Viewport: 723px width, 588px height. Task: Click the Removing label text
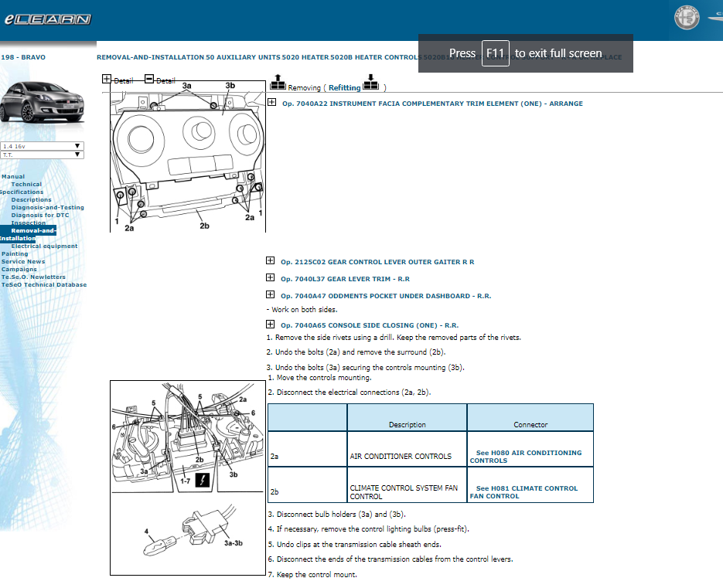pos(304,87)
